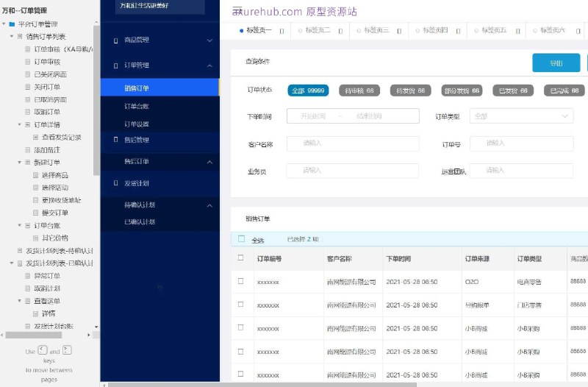Click the page icon beside 异常订单
The width and height of the screenshot is (588, 387).
[27, 275]
